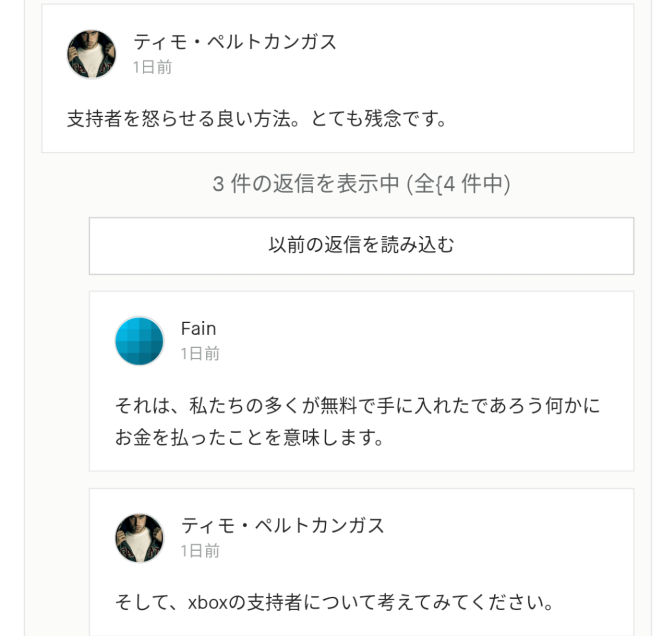The image size is (672, 636).
Task: Click the sentence とても残念です
Action: coord(379,119)
